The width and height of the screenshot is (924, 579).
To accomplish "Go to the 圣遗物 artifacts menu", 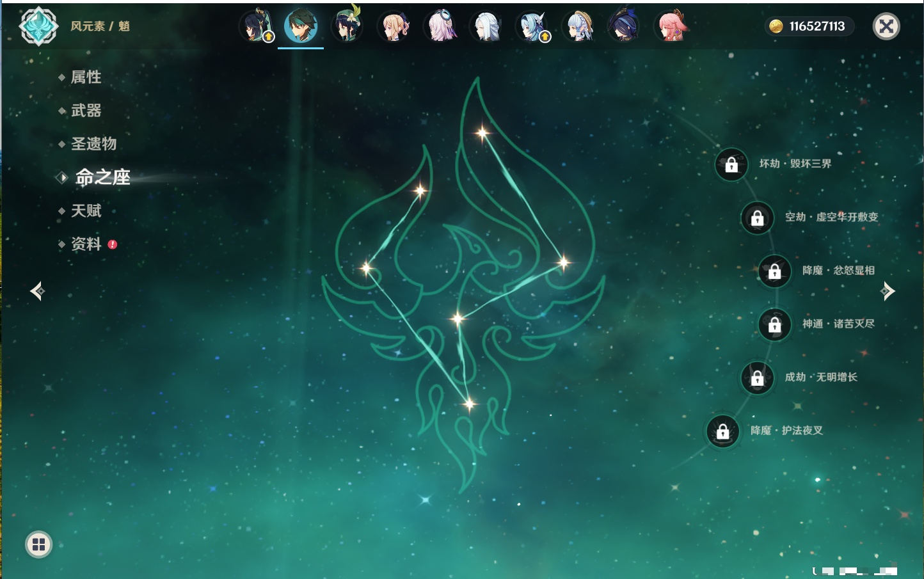I will 93,144.
